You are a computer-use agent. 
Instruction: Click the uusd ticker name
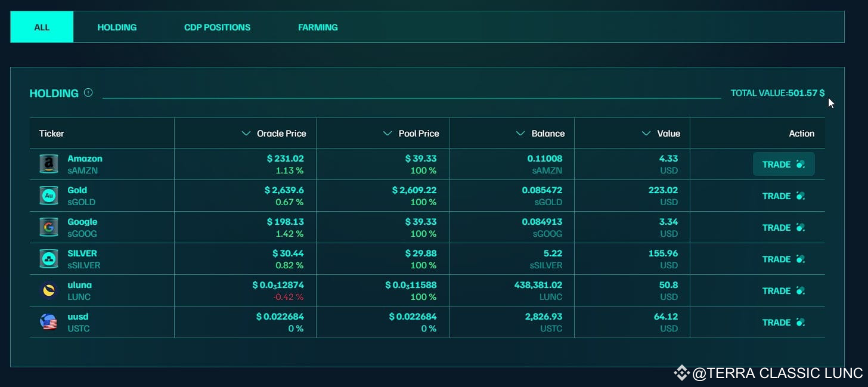pos(77,317)
